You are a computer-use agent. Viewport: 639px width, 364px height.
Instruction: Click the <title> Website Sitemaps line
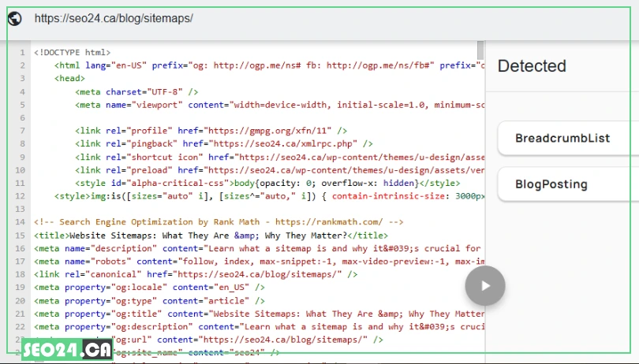(211, 236)
